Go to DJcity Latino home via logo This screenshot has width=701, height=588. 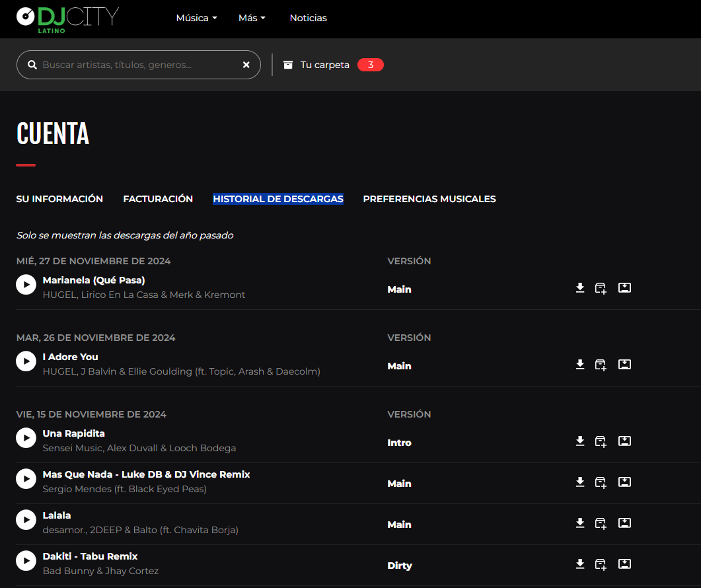point(67,19)
